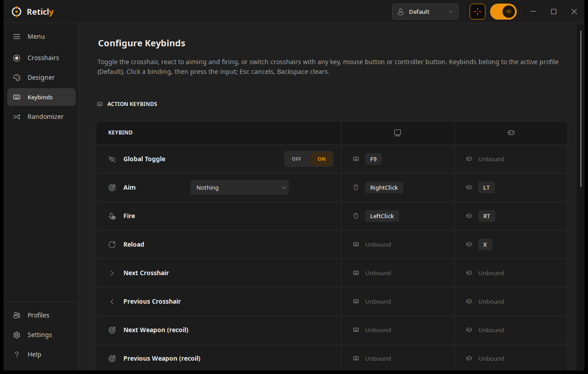The image size is (588, 374).
Task: Open Settings from the sidebar
Action: [x=41, y=335]
